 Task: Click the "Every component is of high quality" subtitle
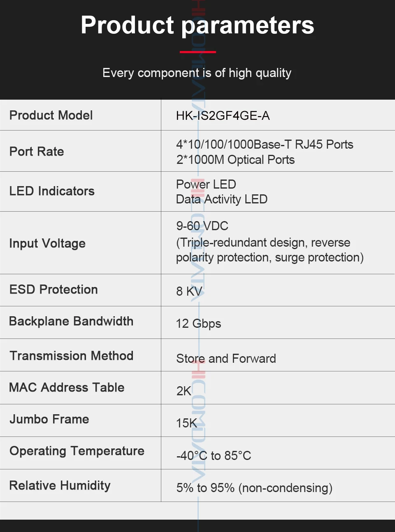(197, 73)
